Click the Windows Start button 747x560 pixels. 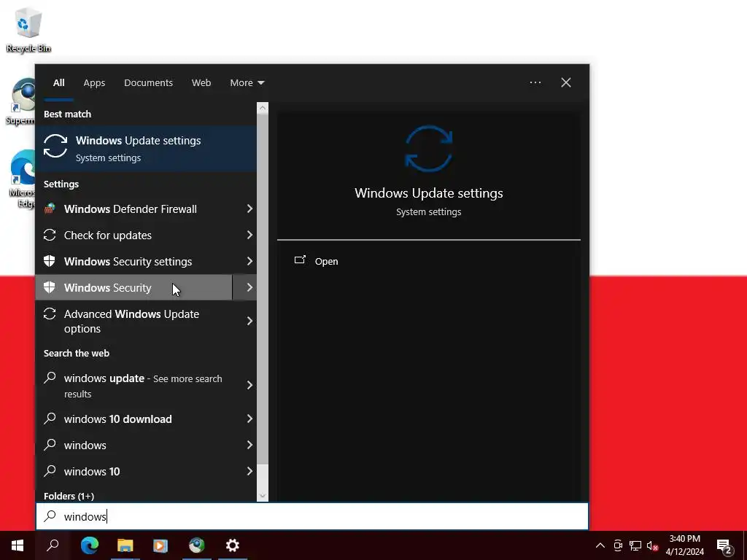tap(18, 545)
